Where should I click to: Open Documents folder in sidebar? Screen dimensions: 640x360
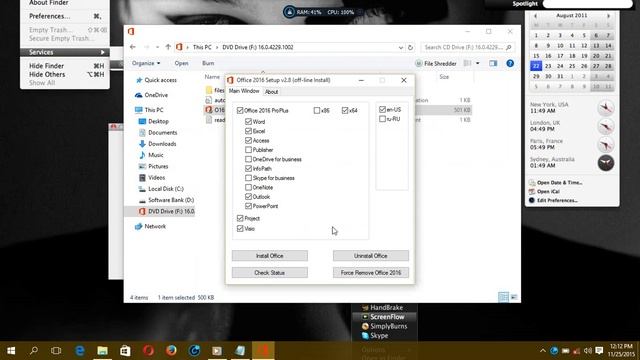coord(158,132)
